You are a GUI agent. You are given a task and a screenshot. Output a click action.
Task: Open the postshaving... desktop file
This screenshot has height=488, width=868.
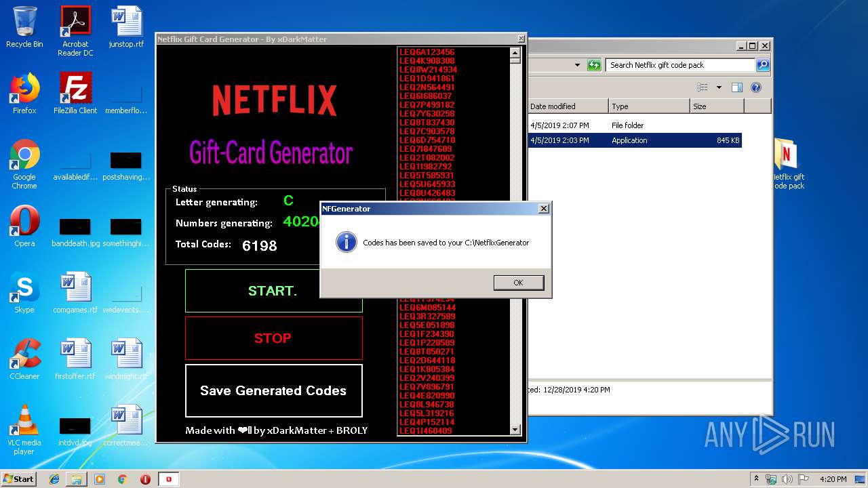coord(127,165)
